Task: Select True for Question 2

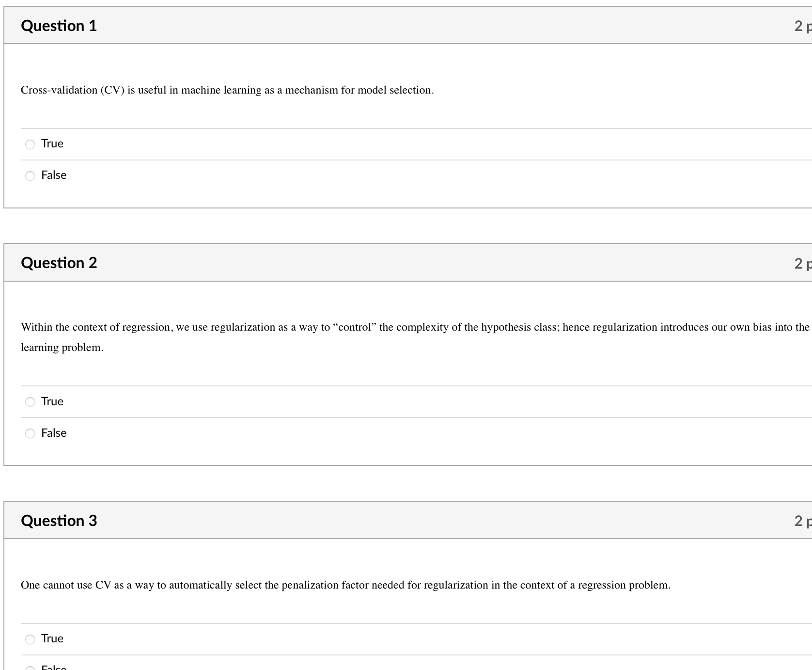Action: [x=30, y=402]
